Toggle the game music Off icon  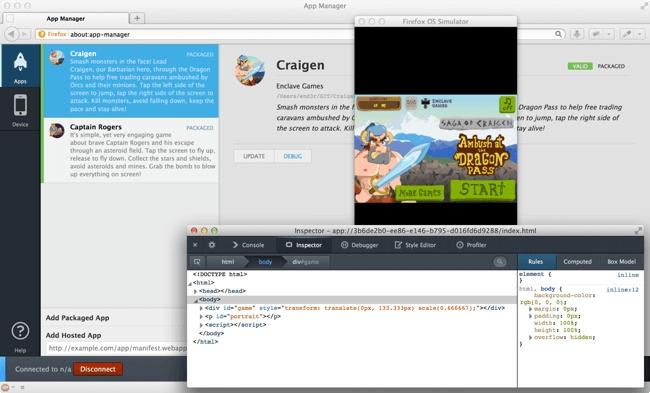click(x=507, y=104)
